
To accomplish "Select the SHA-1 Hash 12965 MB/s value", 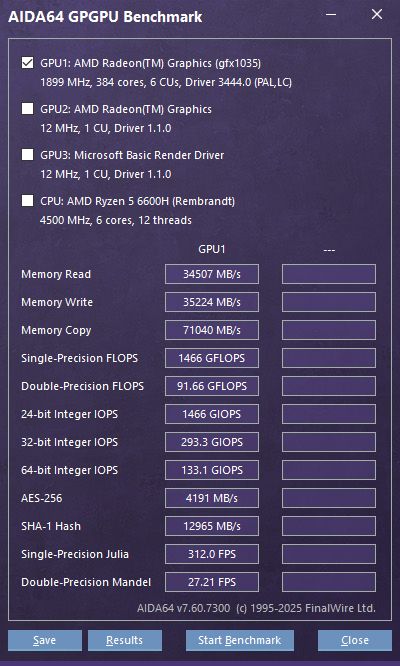I will click(212, 526).
